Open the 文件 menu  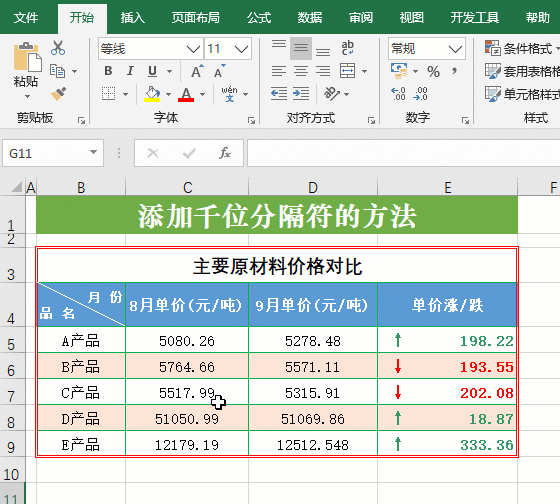[x=26, y=18]
